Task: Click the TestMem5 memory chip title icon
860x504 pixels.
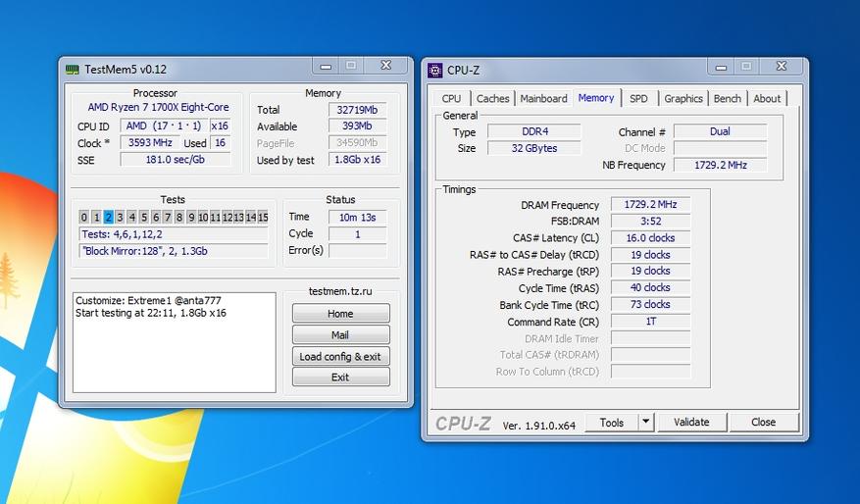Action: [72, 69]
